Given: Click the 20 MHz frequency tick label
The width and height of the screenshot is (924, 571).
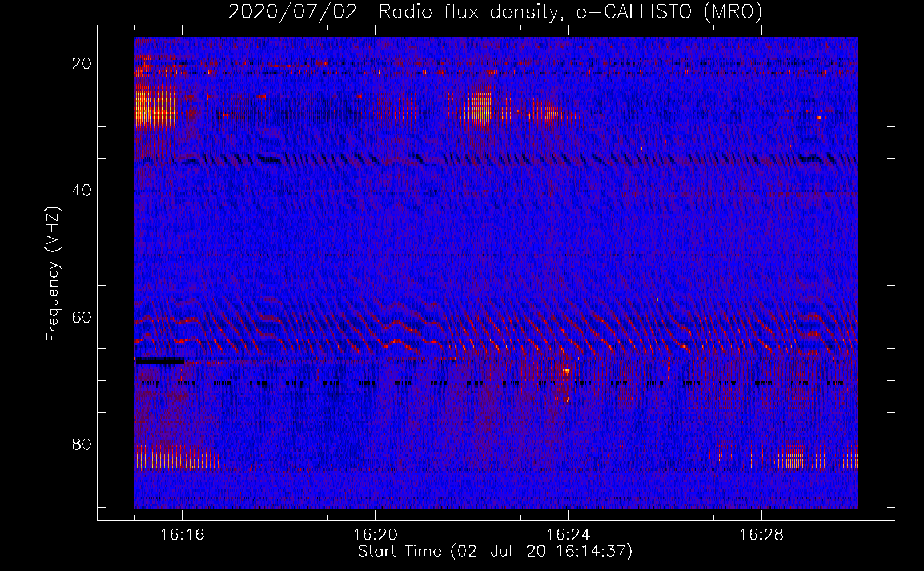Looking at the screenshot, I should pos(82,63).
